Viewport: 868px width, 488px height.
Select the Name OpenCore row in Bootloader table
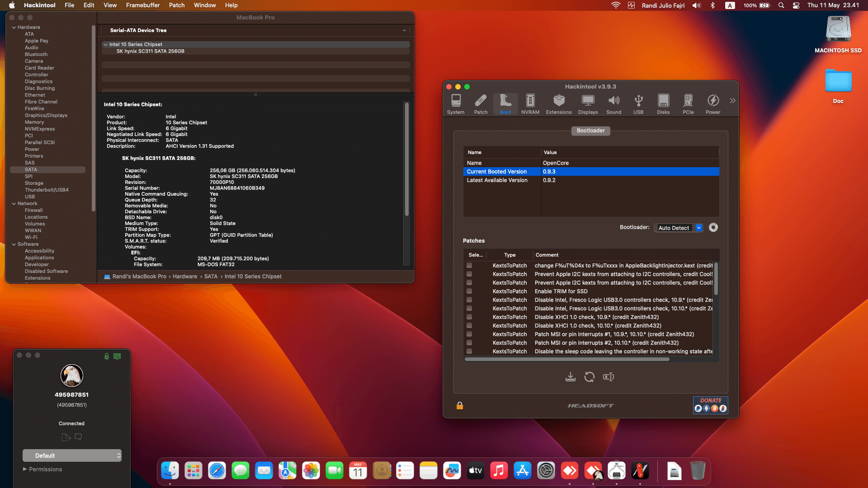[591, 163]
